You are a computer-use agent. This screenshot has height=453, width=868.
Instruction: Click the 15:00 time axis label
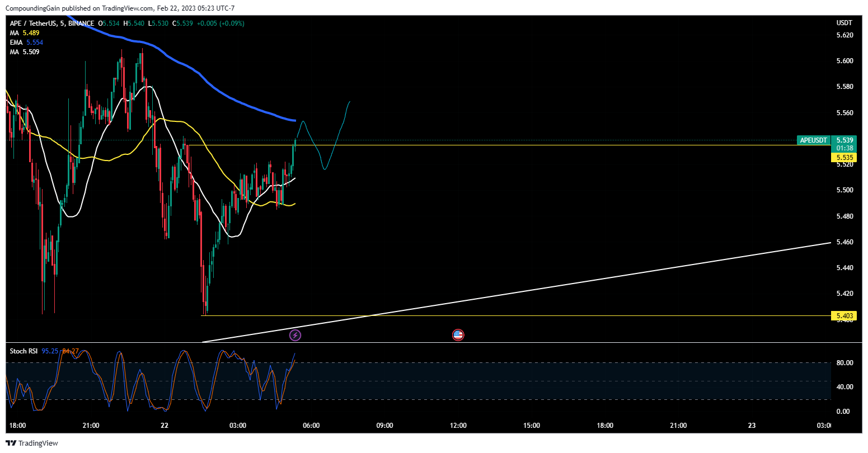pos(531,426)
